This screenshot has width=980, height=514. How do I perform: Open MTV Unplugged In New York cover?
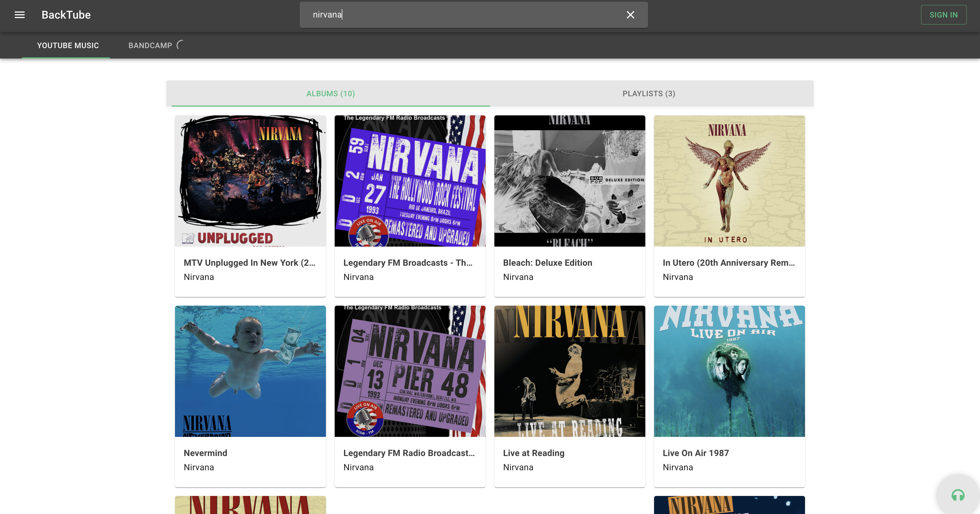(x=250, y=181)
